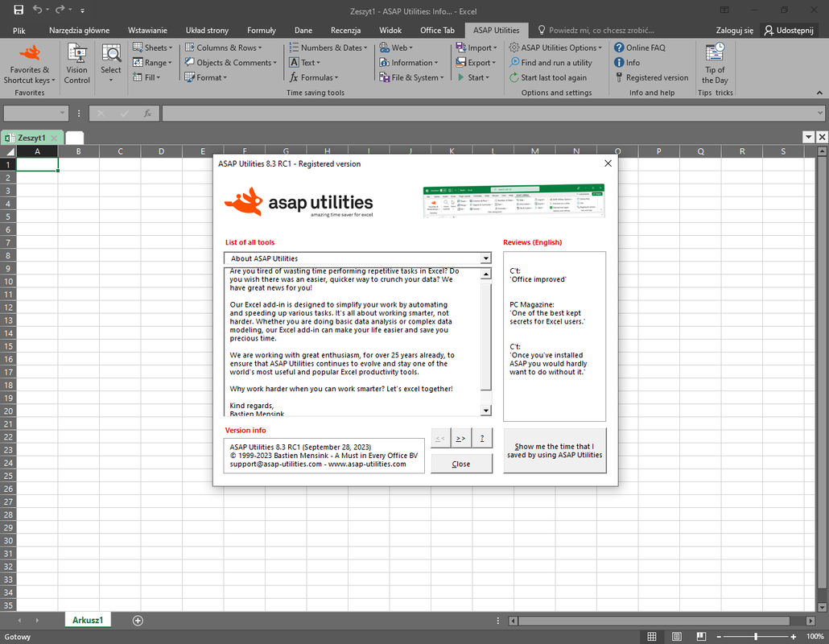Screen dimensions: 829x644
Task: Click scroll up arrow in description box
Action: click(x=486, y=274)
